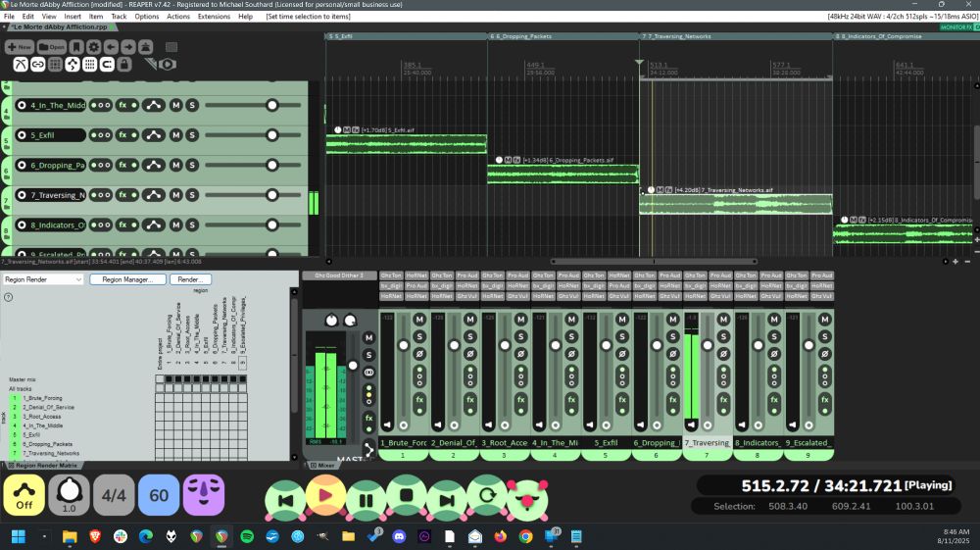This screenshot has width=980, height=550.
Task: Open the Insert menu
Action: pos(73,17)
